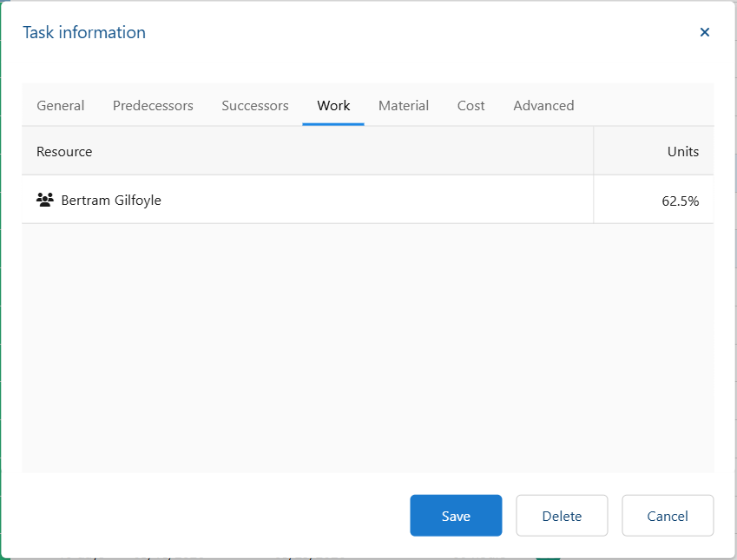Open the Material tab
This screenshot has height=560, width=737.
(x=404, y=105)
